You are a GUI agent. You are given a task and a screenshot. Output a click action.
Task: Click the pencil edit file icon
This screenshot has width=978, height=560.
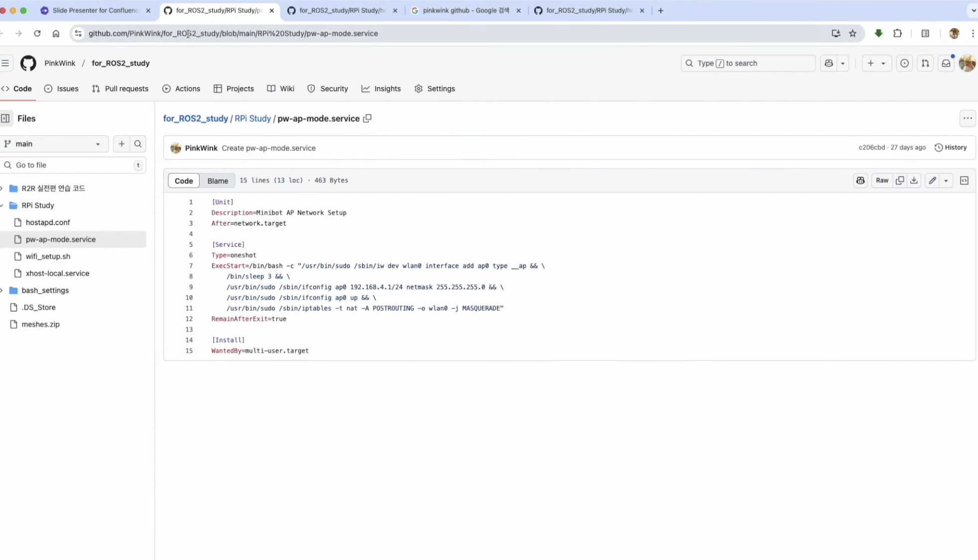(932, 181)
